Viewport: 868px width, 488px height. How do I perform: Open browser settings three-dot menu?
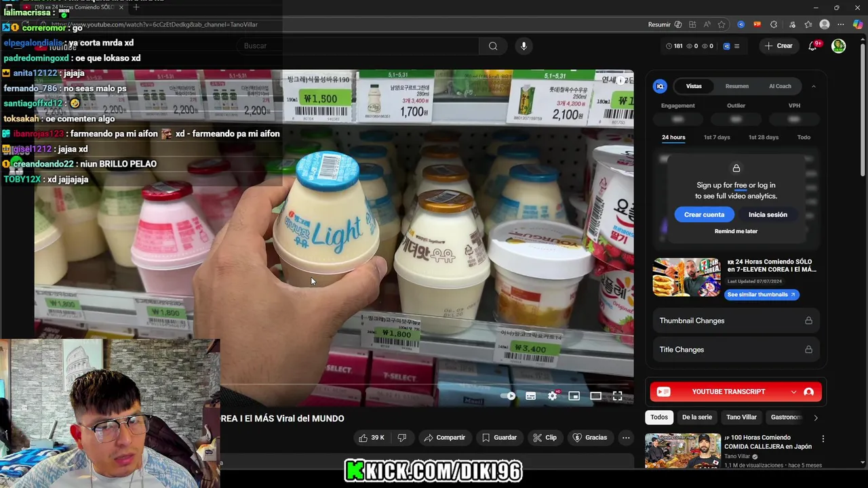(x=841, y=24)
